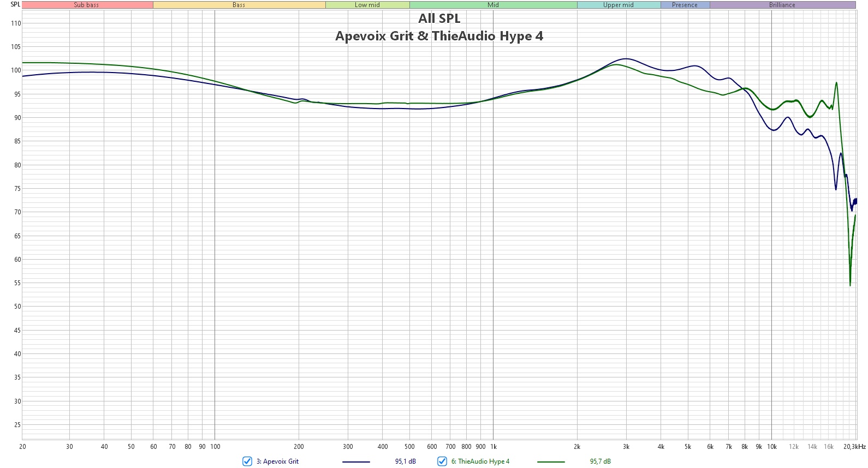Uncheck the ThieAudio Hype 4 trace checkbox
This screenshot has height=468, width=868.
coord(442,461)
